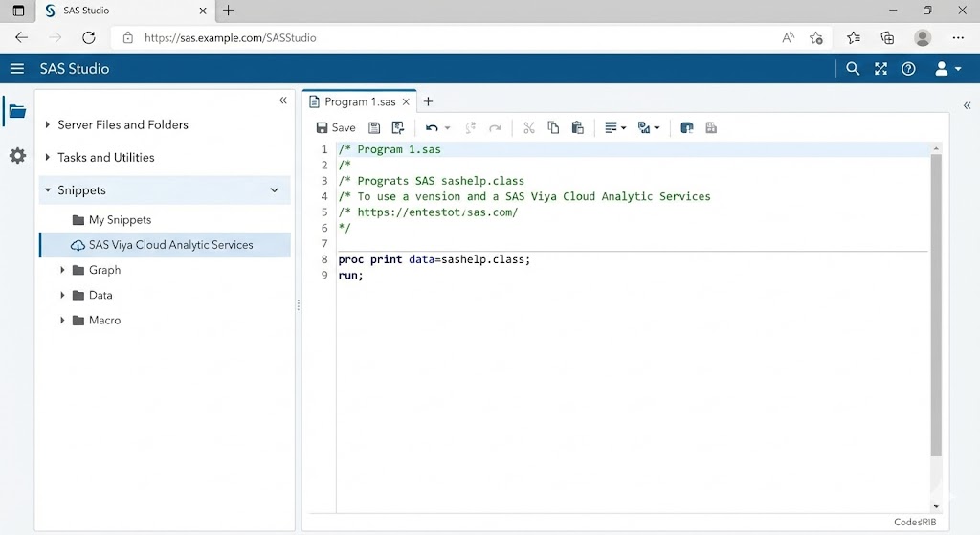
Task: Expand the Graph snippets folder
Action: coord(64,270)
